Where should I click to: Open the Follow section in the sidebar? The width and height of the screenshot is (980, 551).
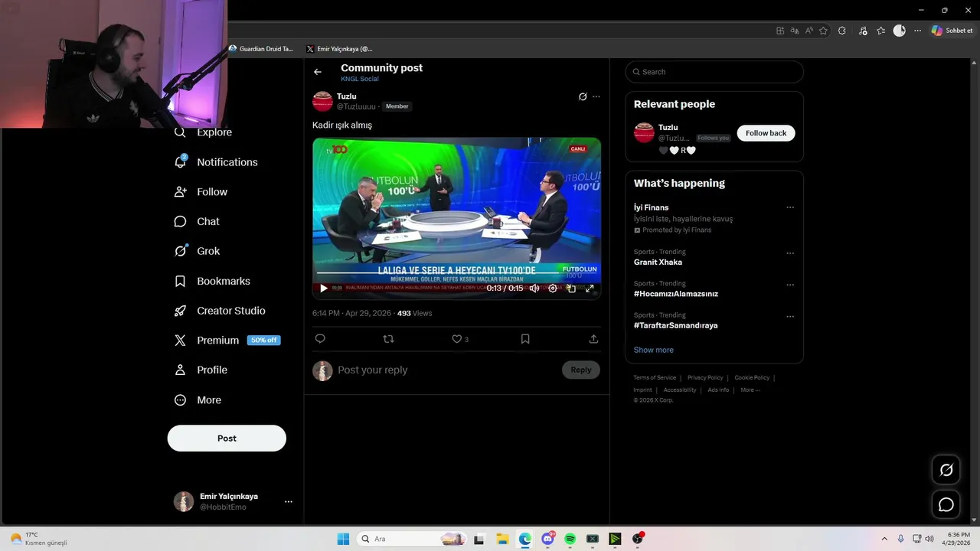[201, 192]
